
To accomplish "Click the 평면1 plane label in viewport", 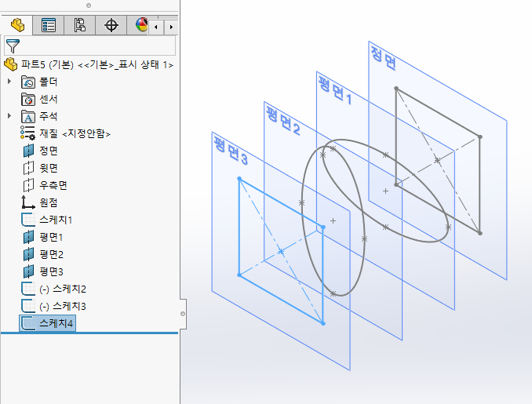I will click(334, 90).
